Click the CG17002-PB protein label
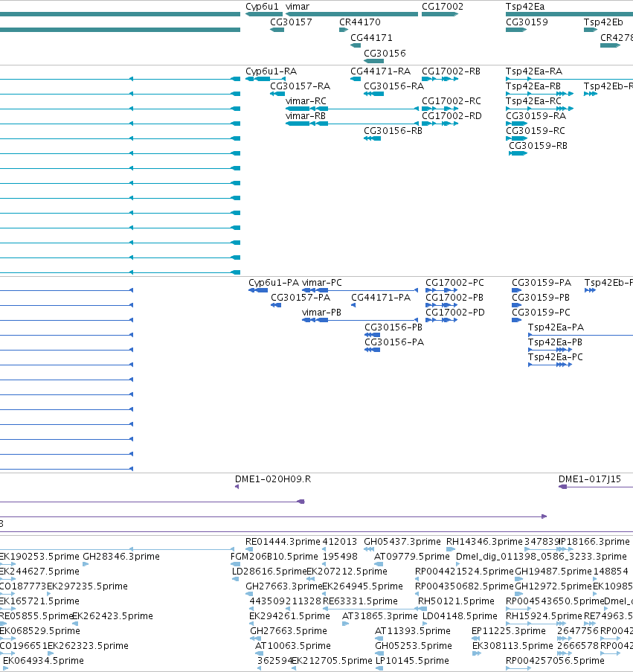 454,298
